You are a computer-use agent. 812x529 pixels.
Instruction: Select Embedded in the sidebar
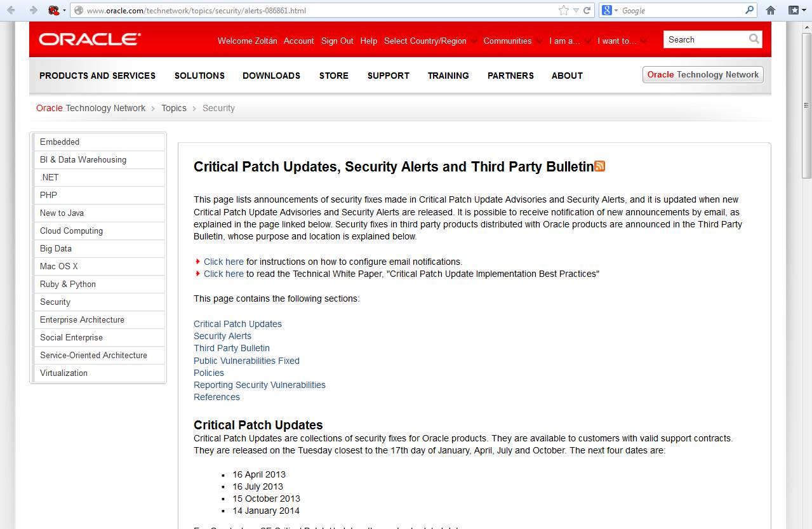(x=98, y=142)
